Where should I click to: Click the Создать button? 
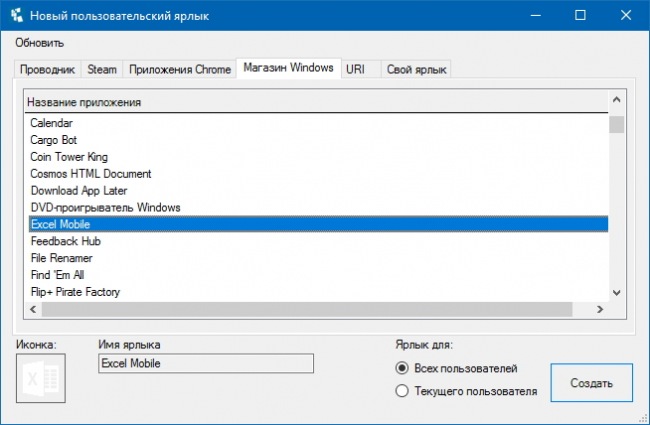point(592,383)
